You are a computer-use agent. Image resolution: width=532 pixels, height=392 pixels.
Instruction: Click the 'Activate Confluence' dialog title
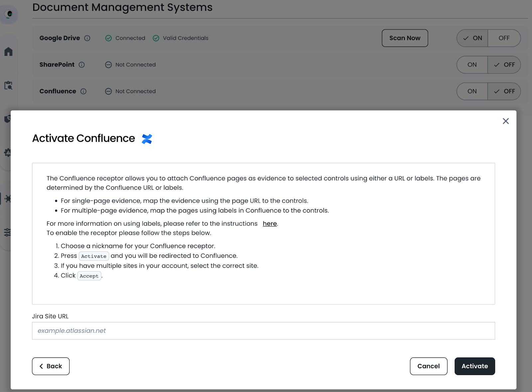point(83,138)
